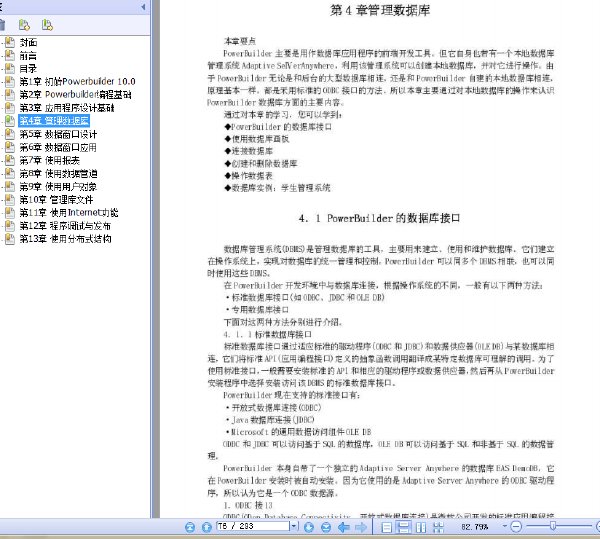Viewport: 600px width, 539px height.
Task: Click the page number field 76 / 293
Action: (253, 526)
